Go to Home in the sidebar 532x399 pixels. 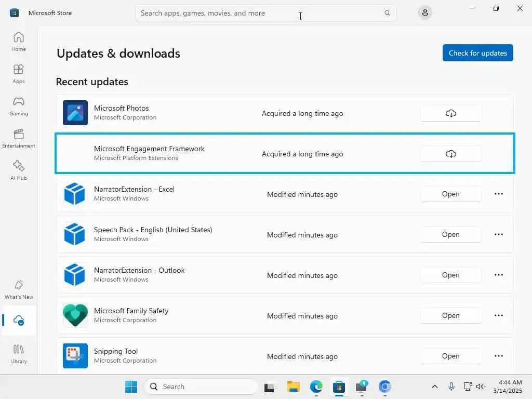19,42
